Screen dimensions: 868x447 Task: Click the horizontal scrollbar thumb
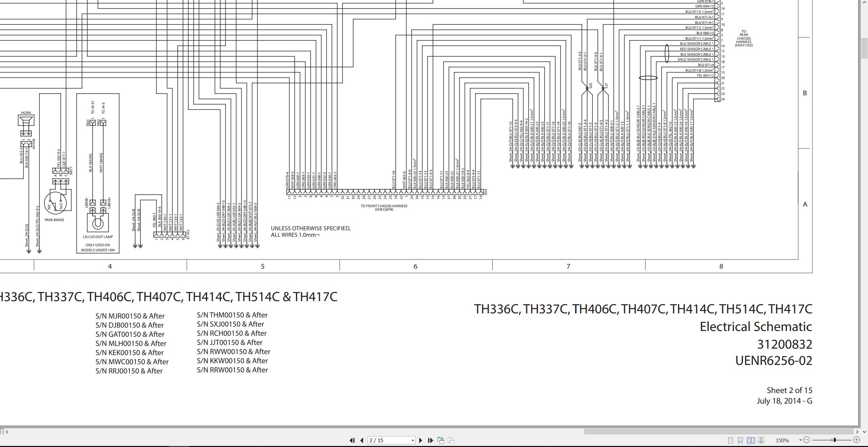(718, 432)
